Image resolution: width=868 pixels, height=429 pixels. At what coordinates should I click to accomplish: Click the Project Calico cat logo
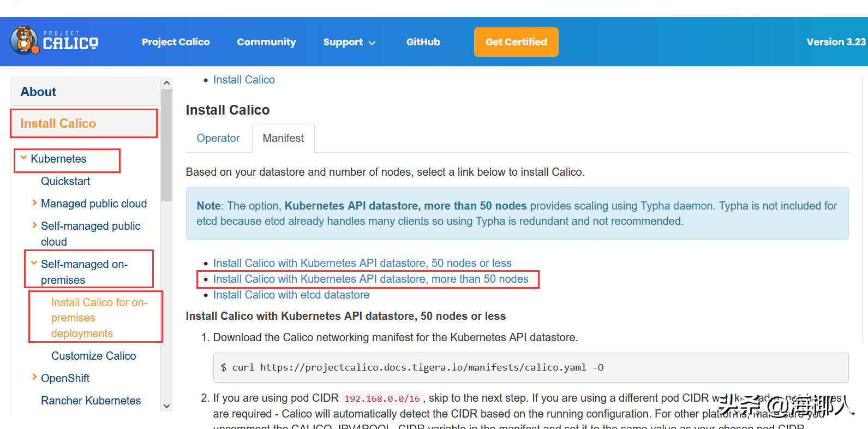point(24,41)
